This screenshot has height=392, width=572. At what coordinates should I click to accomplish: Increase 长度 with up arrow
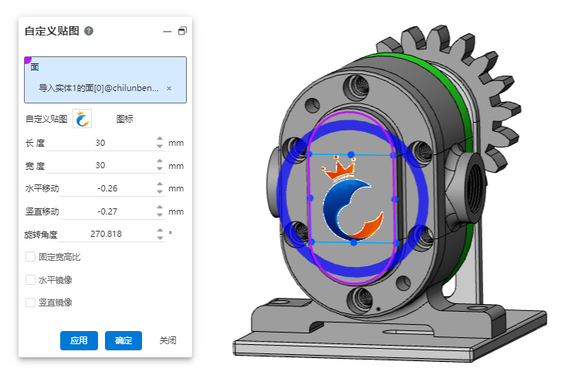tap(160, 139)
